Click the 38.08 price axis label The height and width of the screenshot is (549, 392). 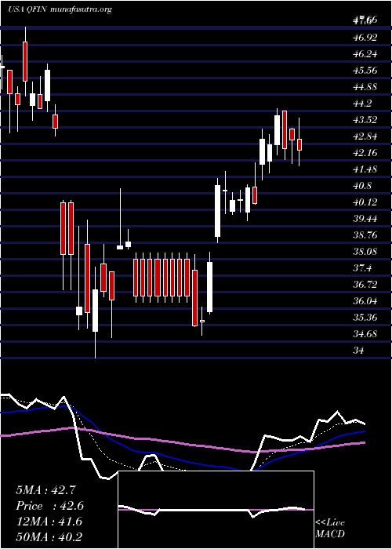click(365, 252)
